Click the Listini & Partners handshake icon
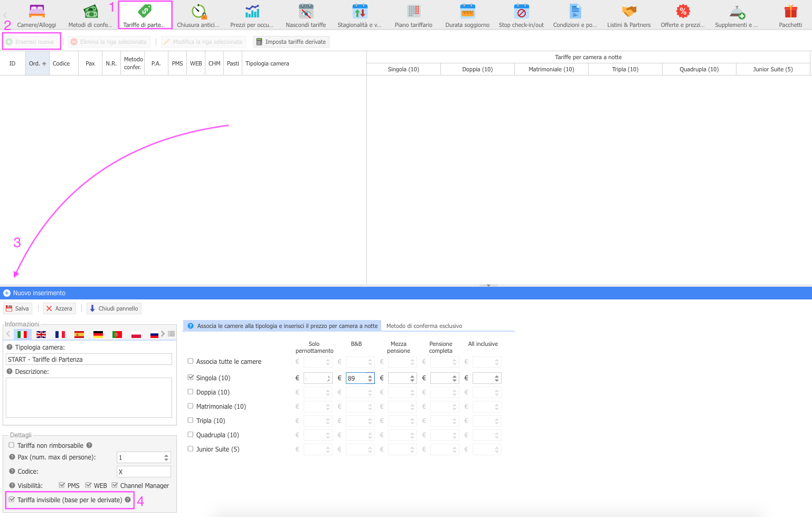This screenshot has height=517, width=812. 629,12
